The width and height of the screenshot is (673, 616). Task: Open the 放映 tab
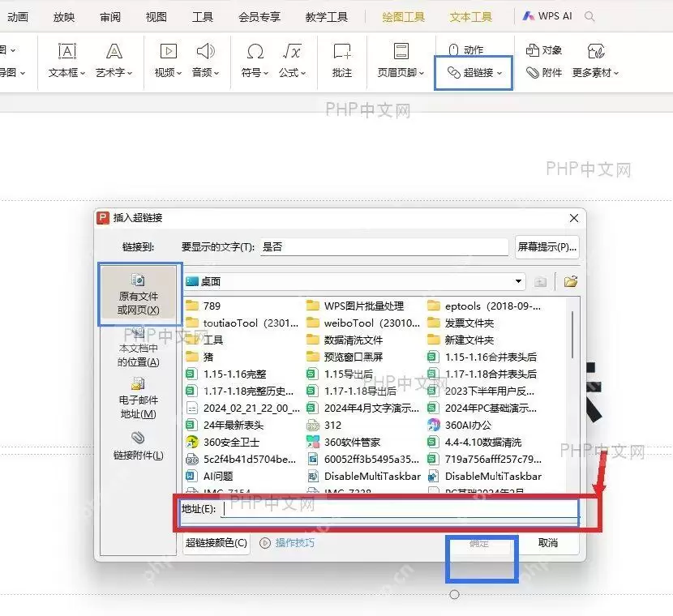tap(64, 17)
